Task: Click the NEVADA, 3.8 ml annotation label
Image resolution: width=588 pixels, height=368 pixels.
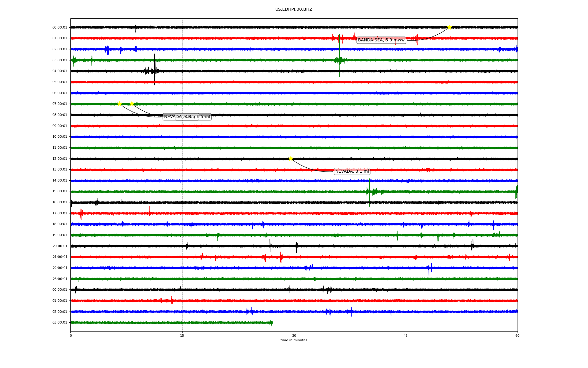Action: [x=181, y=117]
